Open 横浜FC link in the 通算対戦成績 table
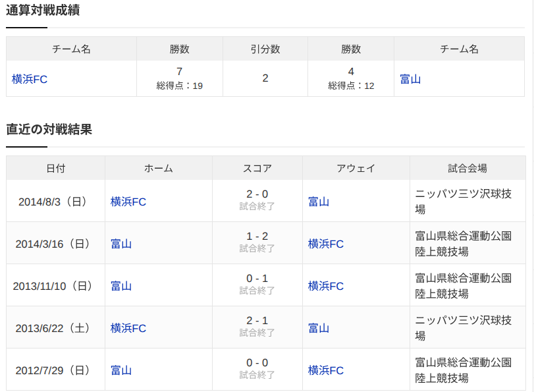The height and width of the screenshot is (392, 534). pos(29,79)
